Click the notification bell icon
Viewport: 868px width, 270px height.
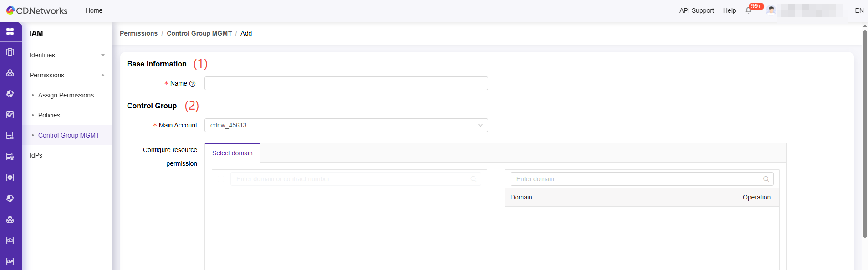[x=748, y=10]
